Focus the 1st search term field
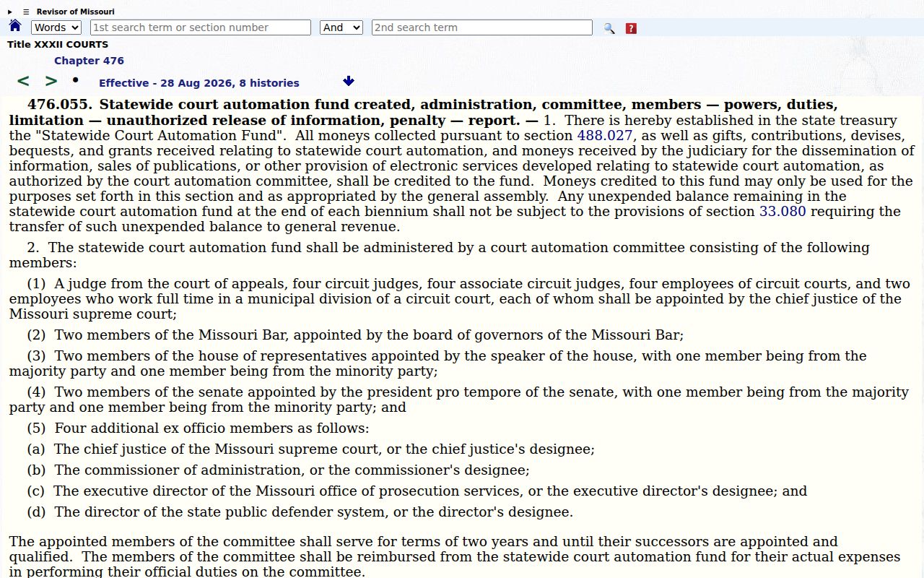This screenshot has height=578, width=924. tap(201, 27)
